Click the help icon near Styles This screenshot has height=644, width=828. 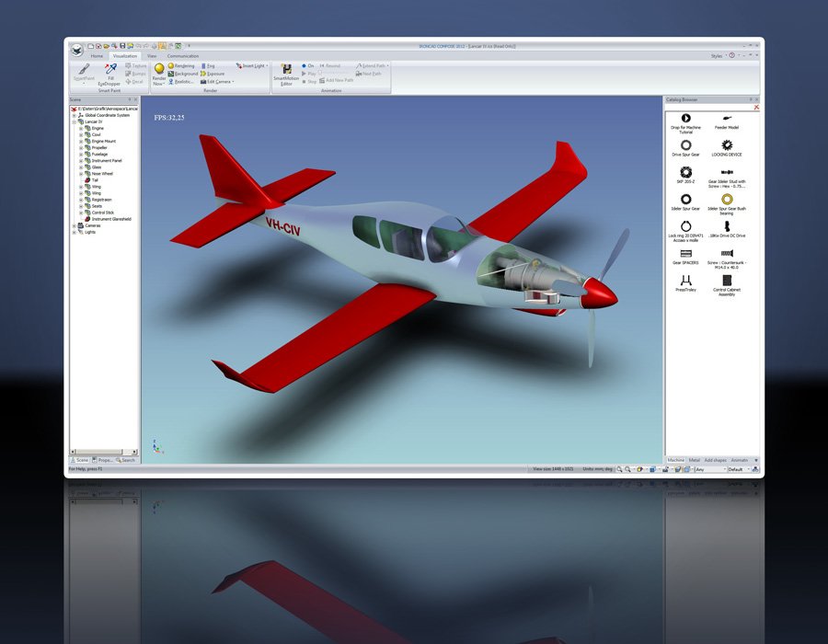[731, 55]
